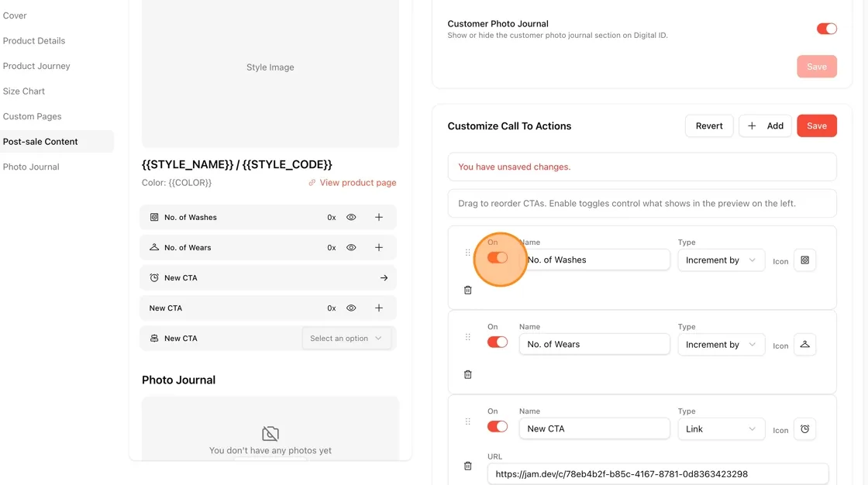Go to Cover section in sidebar
Viewport: 868px width, 485px height.
(15, 15)
